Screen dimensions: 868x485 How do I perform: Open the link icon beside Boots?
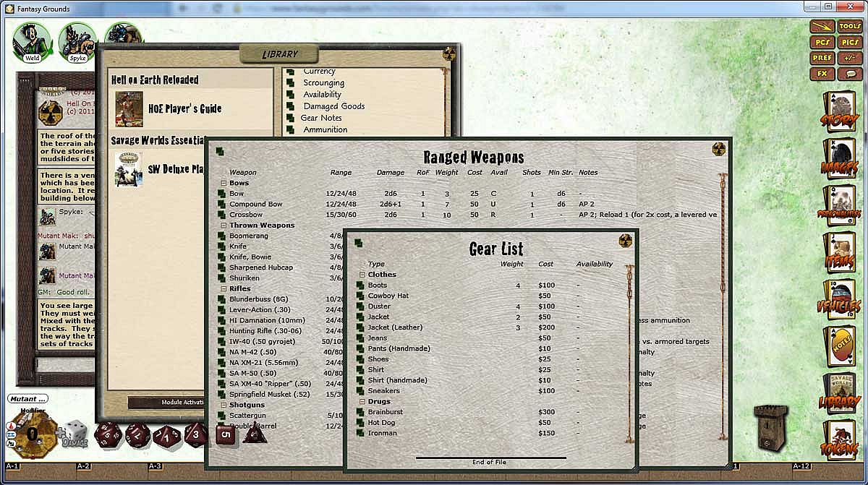(359, 286)
